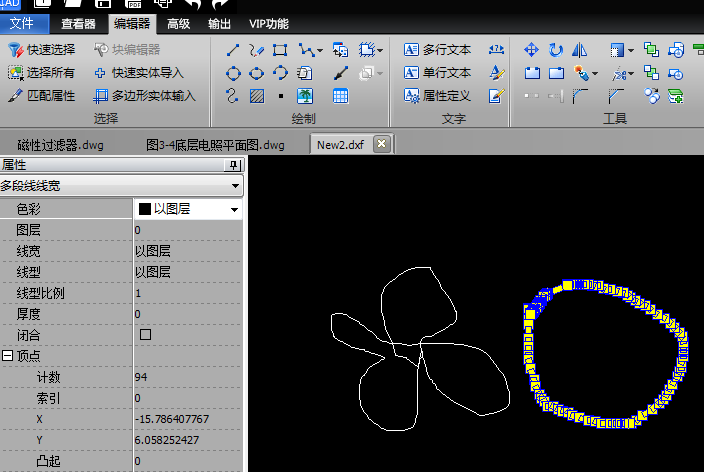Click the 计数 value 94

pyautogui.click(x=141, y=377)
